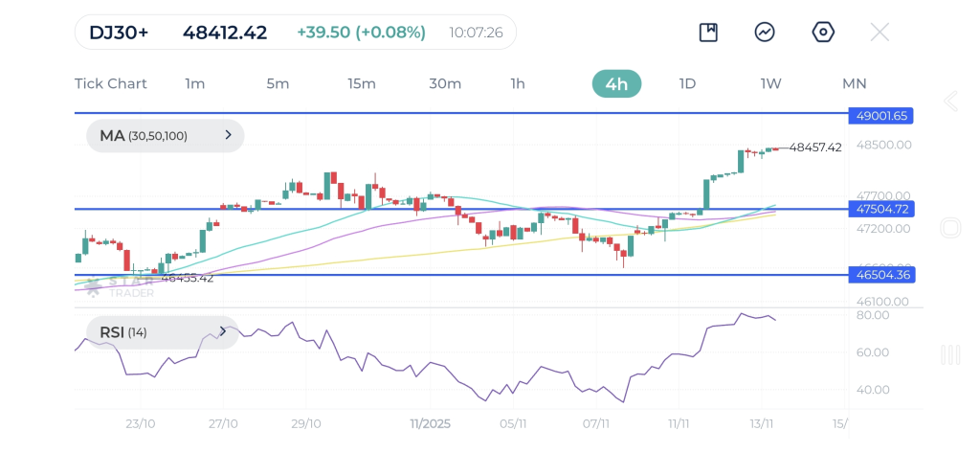The width and height of the screenshot is (980, 453).
Task: Open chart settings hexagon icon
Action: coord(823,33)
